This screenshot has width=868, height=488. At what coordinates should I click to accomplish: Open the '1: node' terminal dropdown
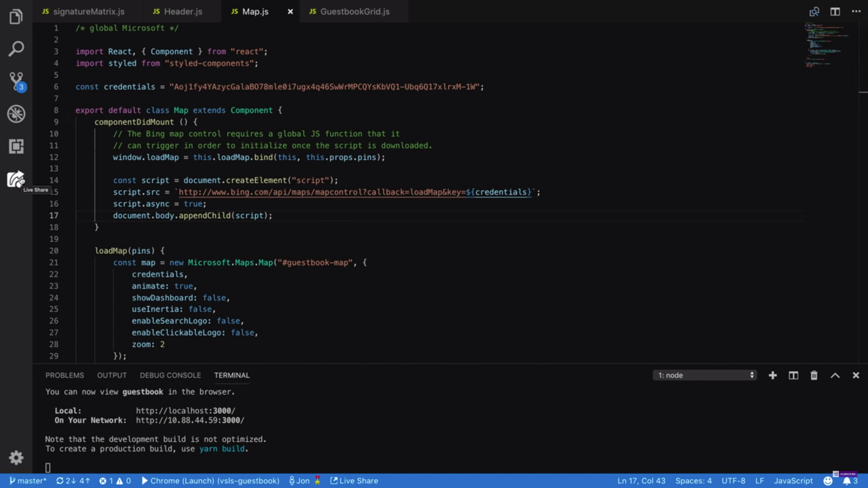(x=705, y=375)
